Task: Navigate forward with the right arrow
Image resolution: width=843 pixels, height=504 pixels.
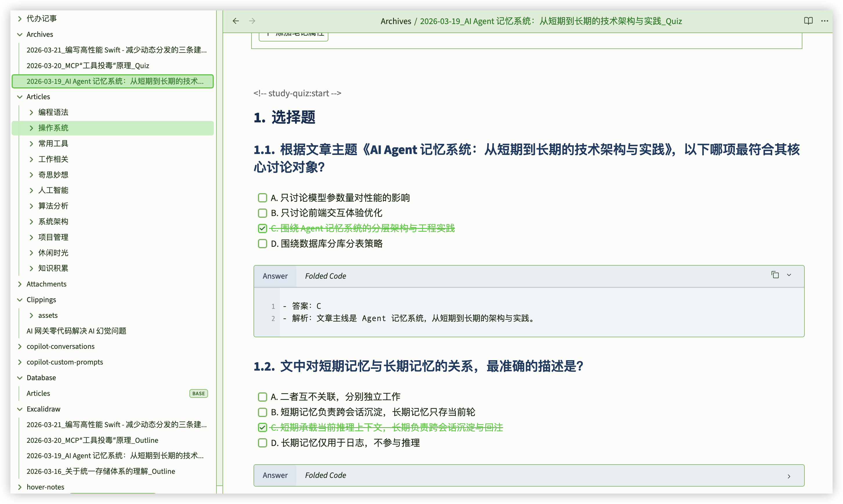Action: [x=252, y=21]
